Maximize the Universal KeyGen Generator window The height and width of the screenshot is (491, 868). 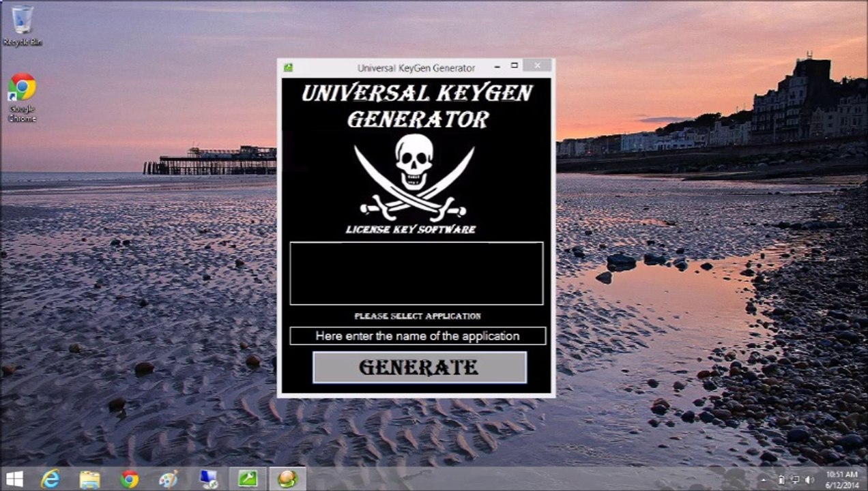coord(515,66)
